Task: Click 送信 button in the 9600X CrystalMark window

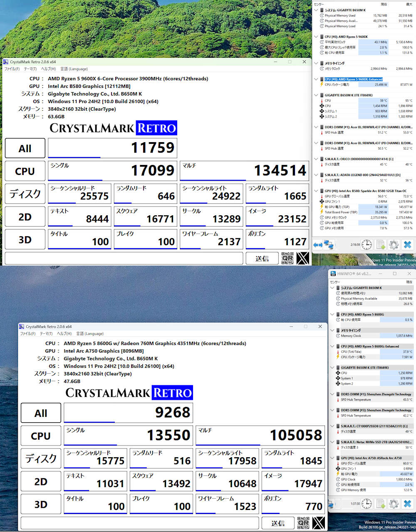Action: 262,259
